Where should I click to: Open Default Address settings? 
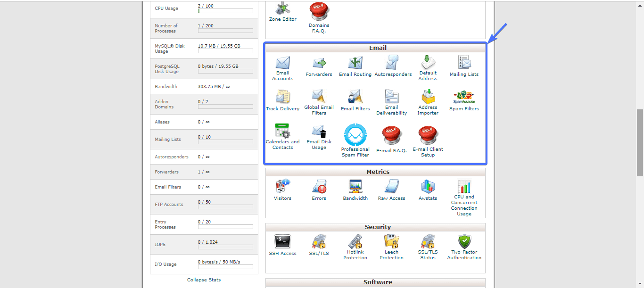click(428, 68)
